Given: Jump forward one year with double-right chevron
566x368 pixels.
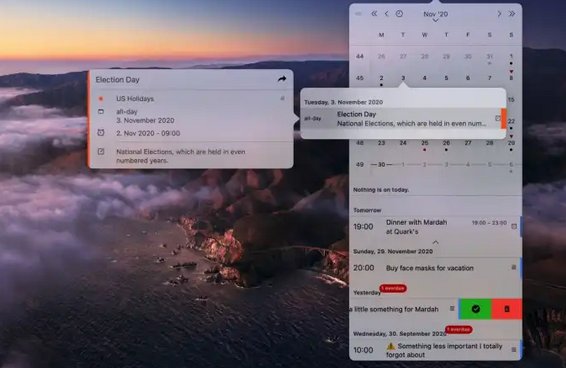Looking at the screenshot, I should click(512, 14).
